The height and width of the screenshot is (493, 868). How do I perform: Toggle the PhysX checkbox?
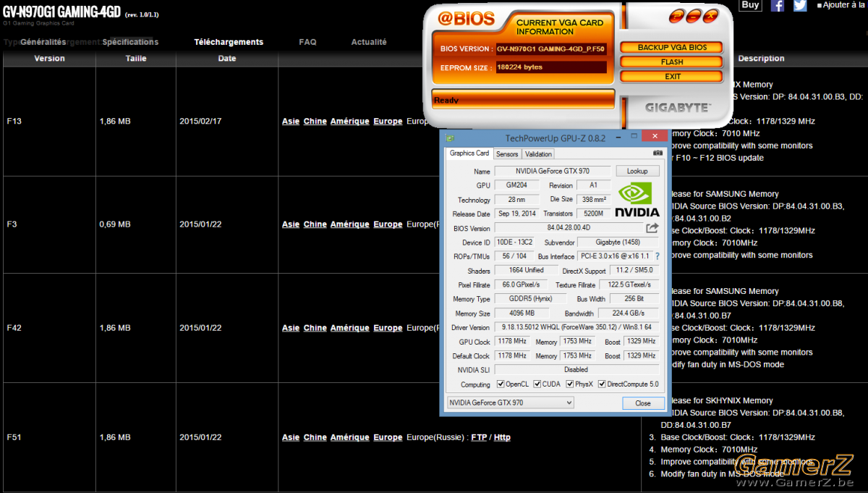pyautogui.click(x=570, y=384)
